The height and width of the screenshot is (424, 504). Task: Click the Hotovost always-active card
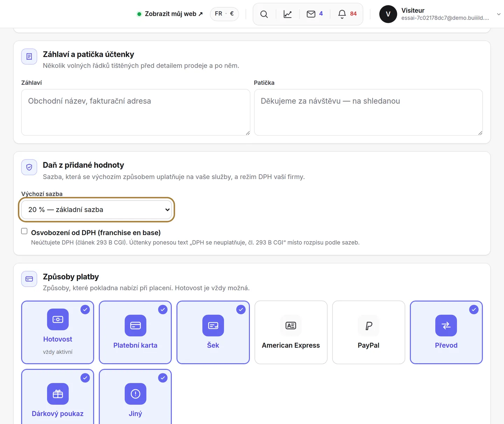(x=58, y=332)
